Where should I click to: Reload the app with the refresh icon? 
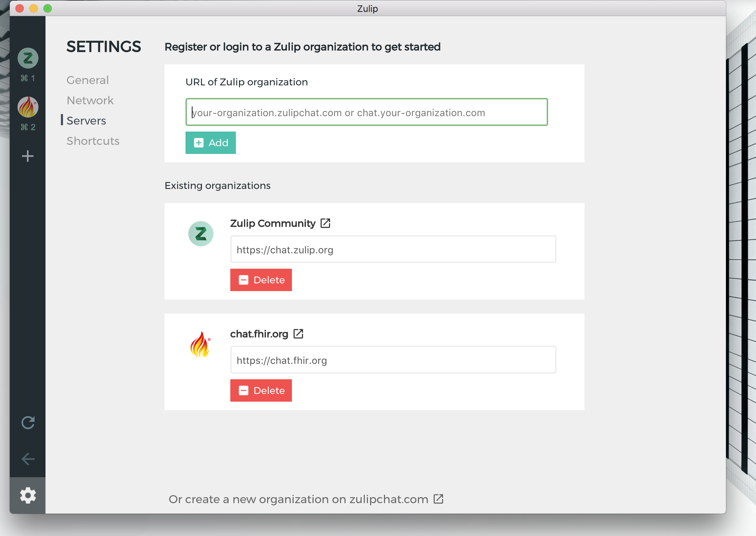[x=28, y=423]
